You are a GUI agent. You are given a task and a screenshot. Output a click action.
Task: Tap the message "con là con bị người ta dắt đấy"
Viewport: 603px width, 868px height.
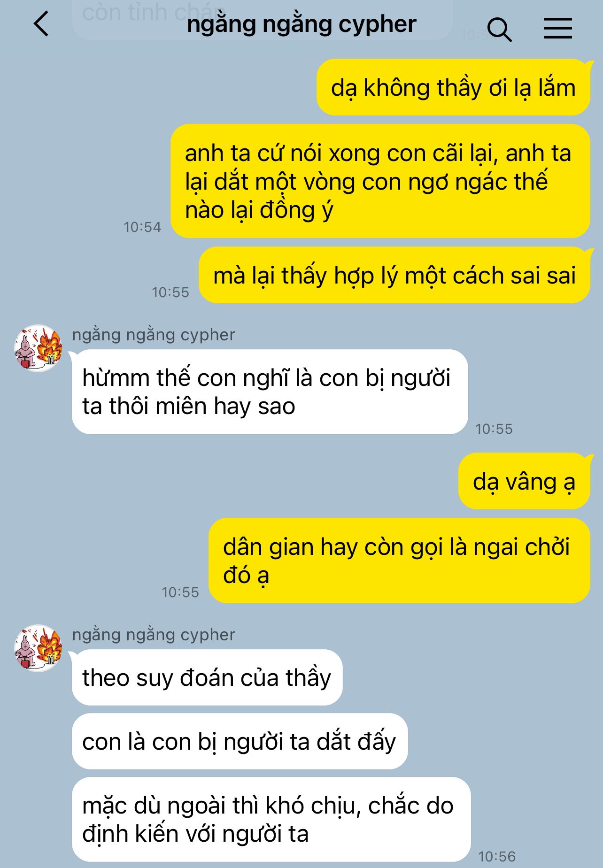240,741
